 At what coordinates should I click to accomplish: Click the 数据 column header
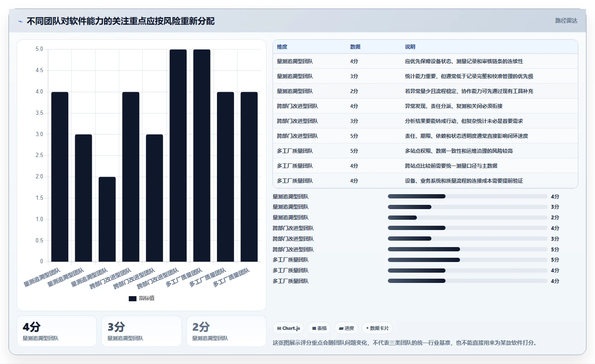[x=355, y=47]
